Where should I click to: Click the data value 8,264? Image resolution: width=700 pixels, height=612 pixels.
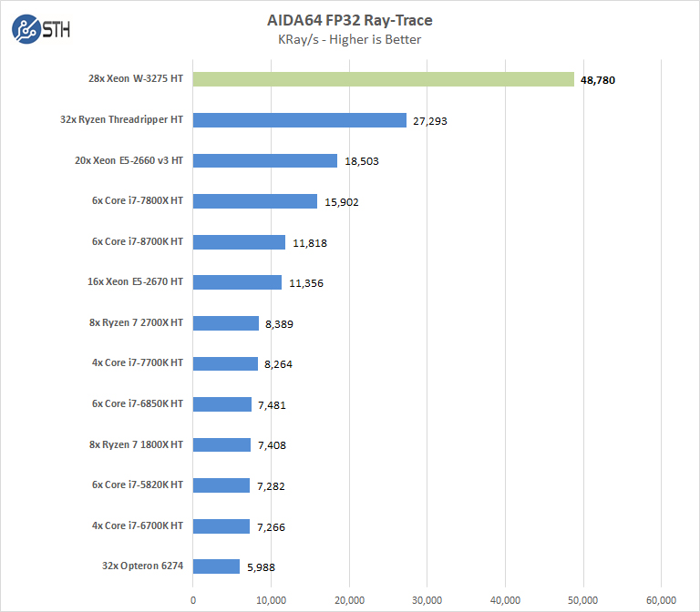click(x=278, y=365)
